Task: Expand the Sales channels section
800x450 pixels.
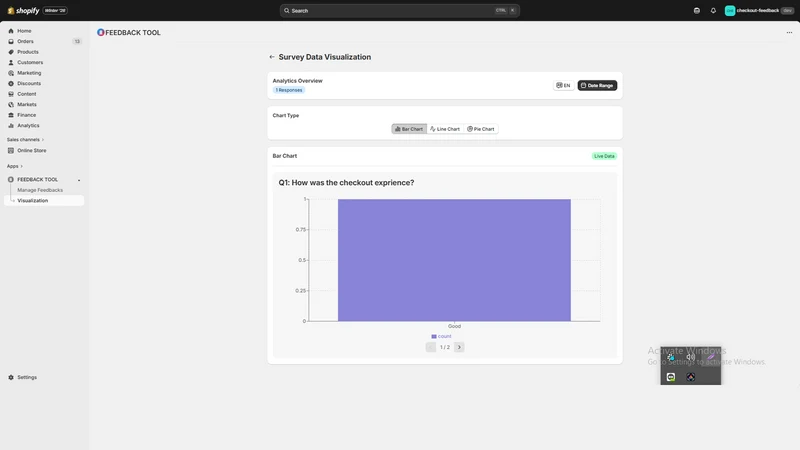Action: click(26, 139)
